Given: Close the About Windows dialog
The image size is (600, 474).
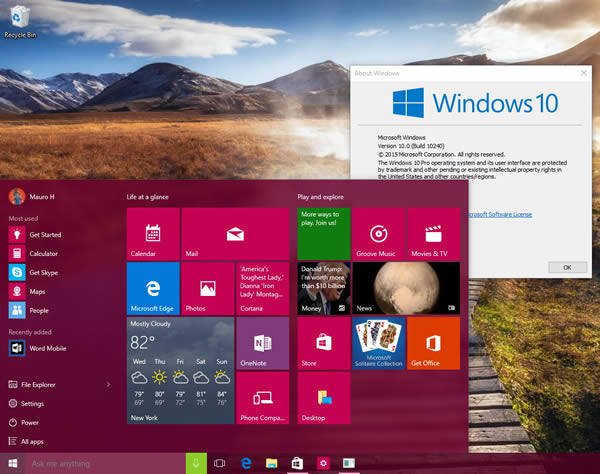Looking at the screenshot, I should pos(584,73).
